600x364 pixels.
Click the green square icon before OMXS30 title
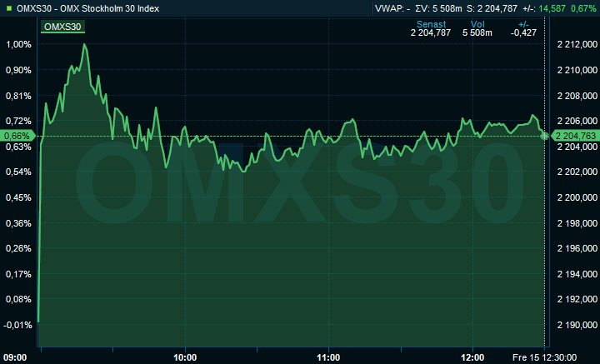[9, 8]
